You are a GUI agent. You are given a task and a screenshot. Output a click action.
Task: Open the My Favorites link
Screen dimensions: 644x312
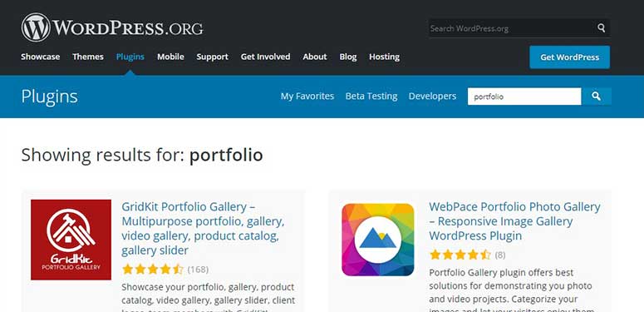tap(307, 97)
